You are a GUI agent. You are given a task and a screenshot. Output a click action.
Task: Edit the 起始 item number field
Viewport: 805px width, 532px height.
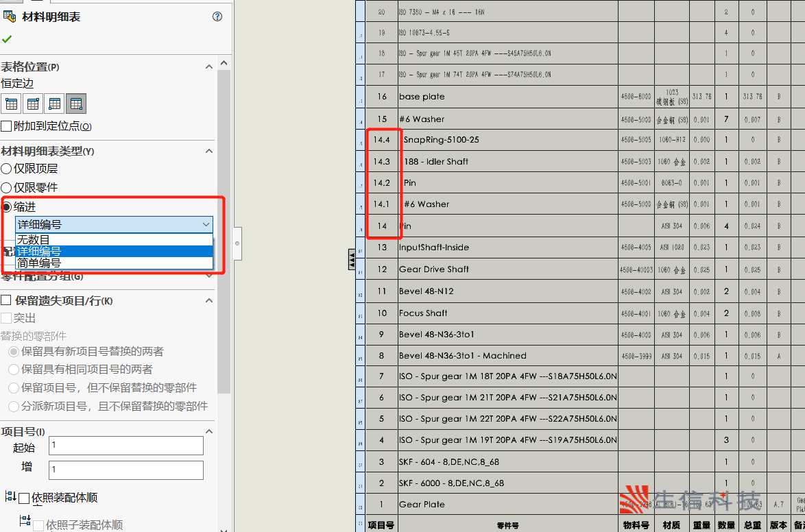pos(125,445)
